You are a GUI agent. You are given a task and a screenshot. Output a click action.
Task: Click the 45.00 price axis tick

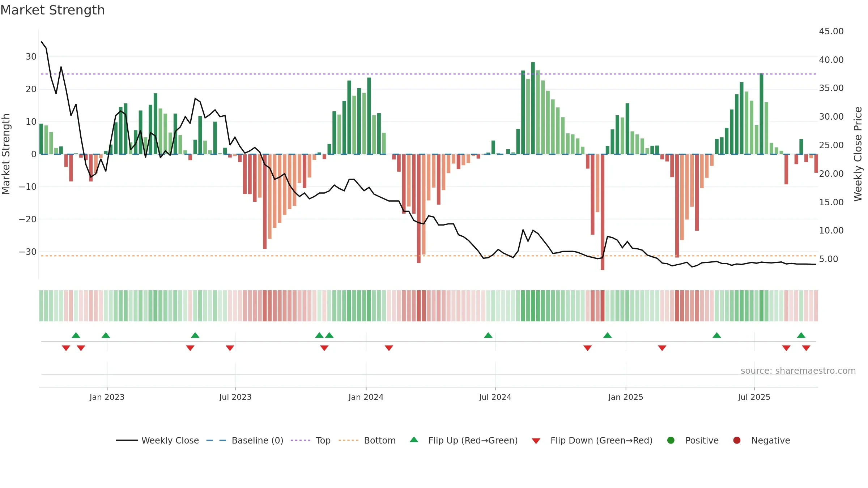point(831,31)
